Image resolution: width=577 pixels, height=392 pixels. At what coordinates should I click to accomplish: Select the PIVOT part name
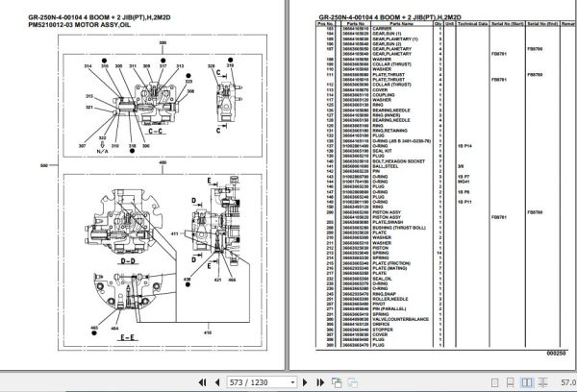(x=379, y=305)
